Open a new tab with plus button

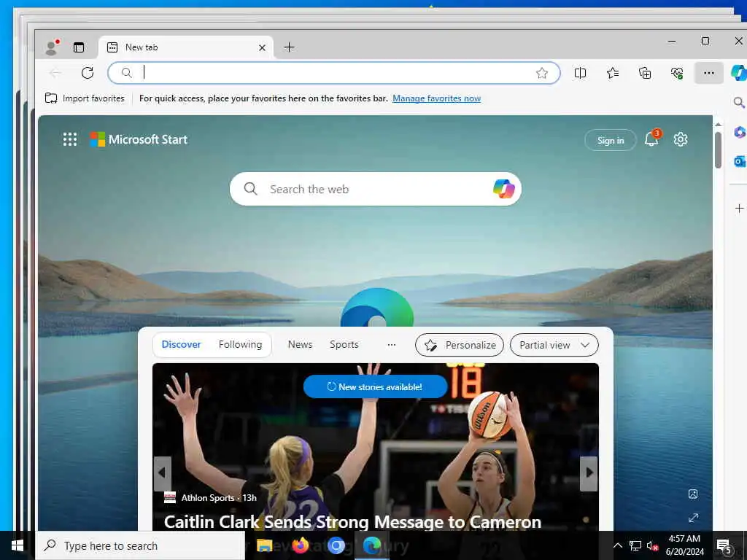289,47
